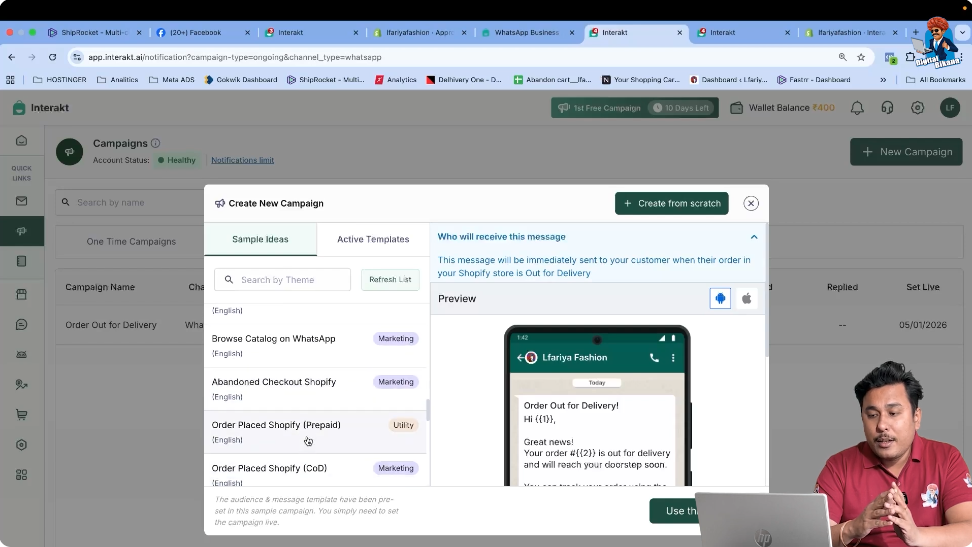972x547 pixels.
Task: Select the Campaigns megaphone icon in sidebar
Action: click(x=22, y=231)
